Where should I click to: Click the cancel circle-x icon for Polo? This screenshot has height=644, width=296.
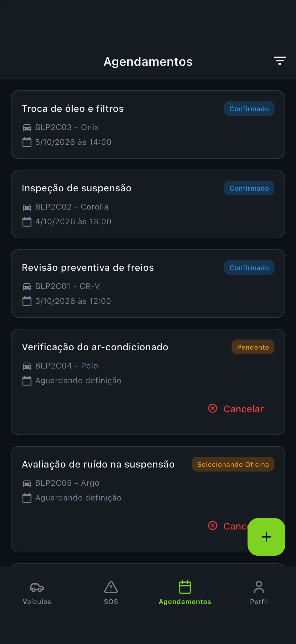[212, 408]
